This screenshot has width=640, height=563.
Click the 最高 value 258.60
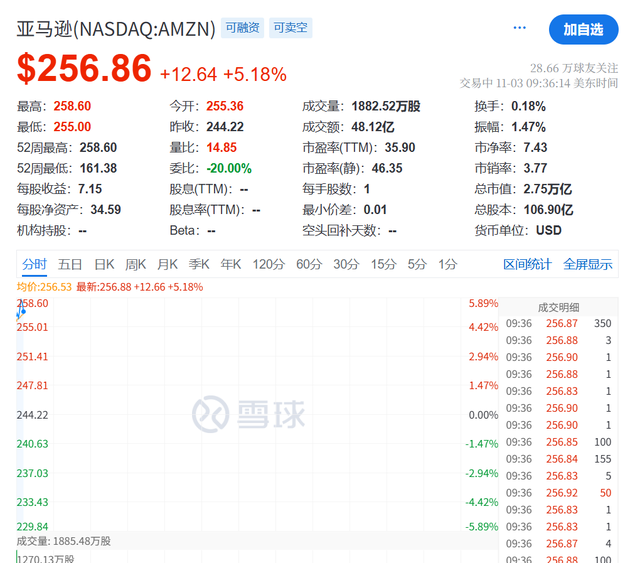click(x=72, y=106)
